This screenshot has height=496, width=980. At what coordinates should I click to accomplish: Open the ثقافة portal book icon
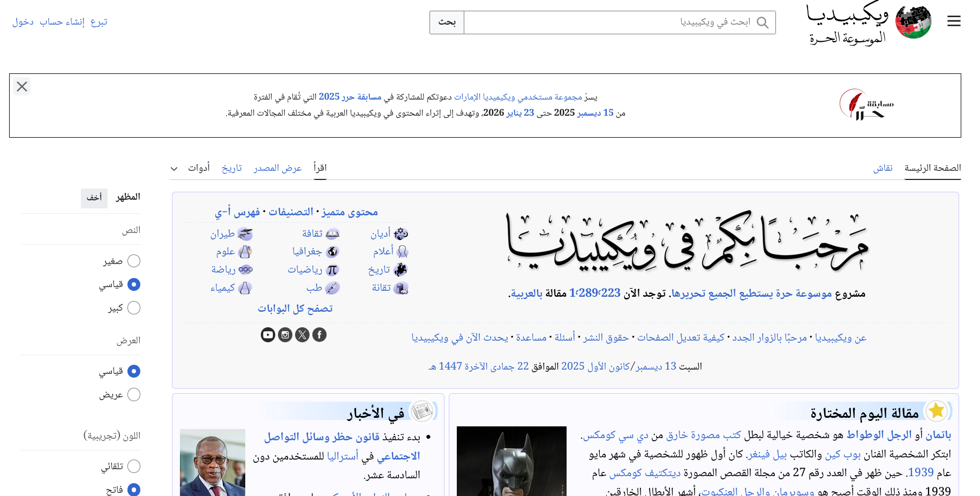[333, 234]
